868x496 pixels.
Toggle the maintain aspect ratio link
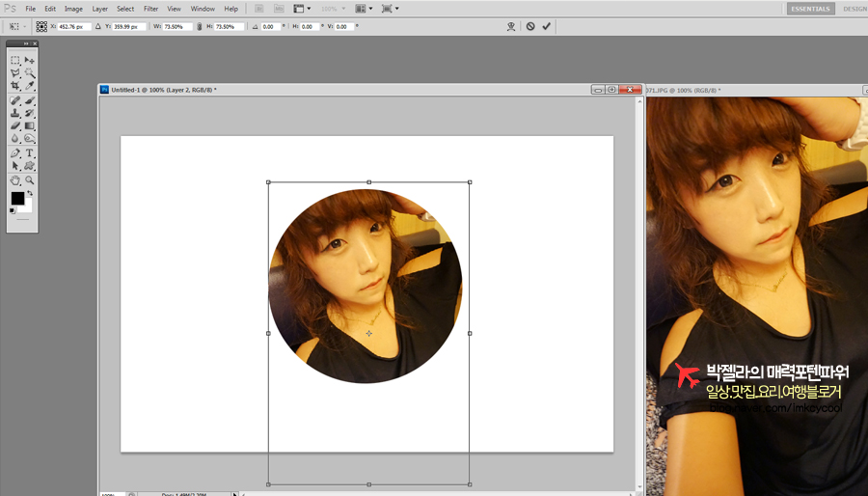click(200, 26)
